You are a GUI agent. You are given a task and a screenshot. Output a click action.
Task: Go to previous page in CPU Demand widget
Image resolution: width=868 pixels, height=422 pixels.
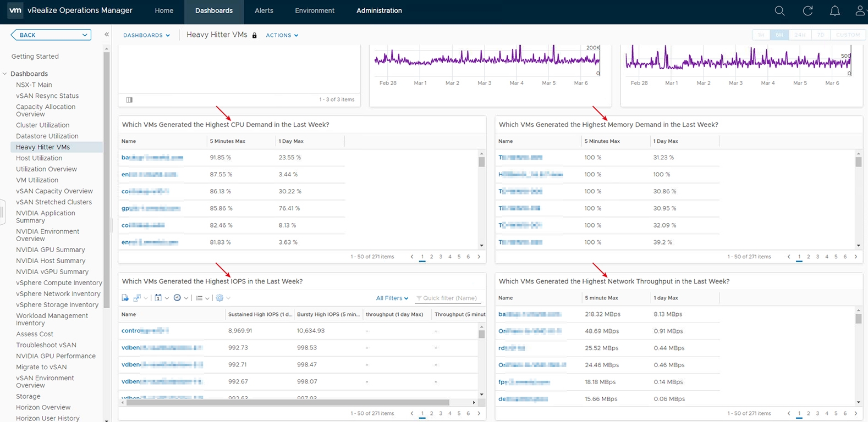coord(412,257)
